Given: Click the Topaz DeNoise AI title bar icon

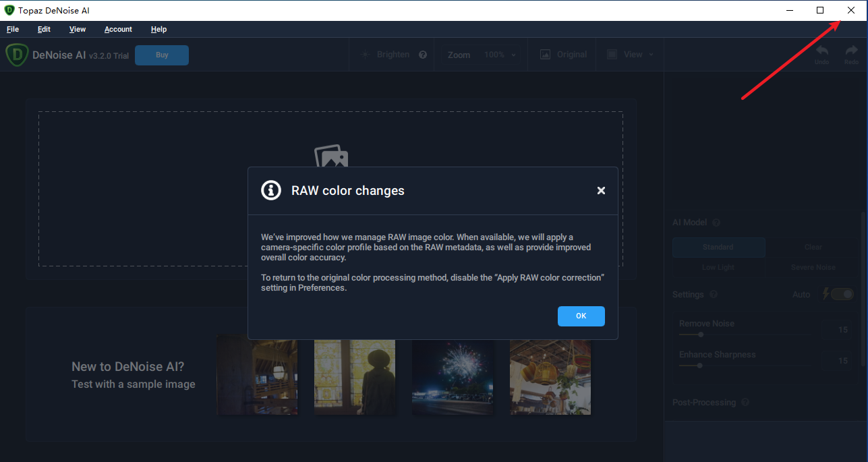Looking at the screenshot, I should point(9,10).
